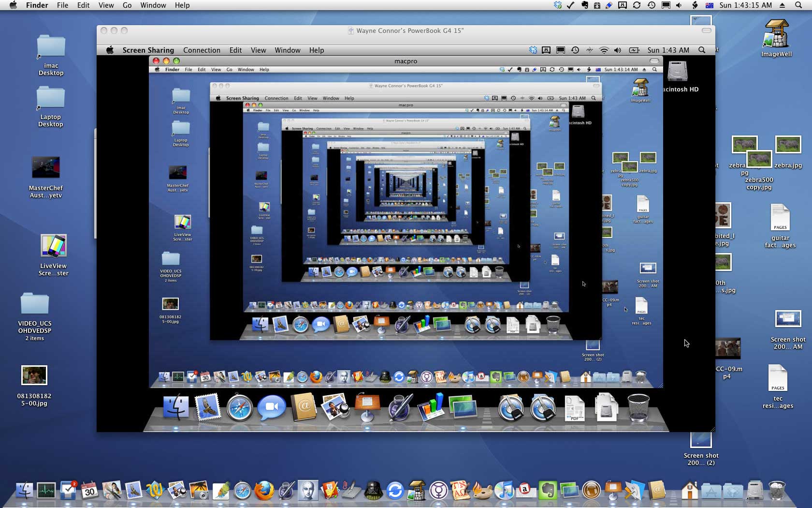Open Mail in the PowerBook's large dock

click(208, 406)
